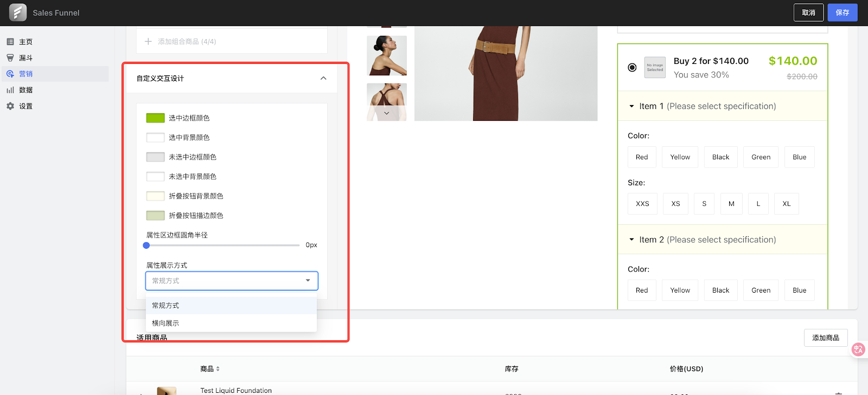This screenshot has height=395, width=868.
Task: Click the 数据 bar chart icon
Action: tap(10, 90)
